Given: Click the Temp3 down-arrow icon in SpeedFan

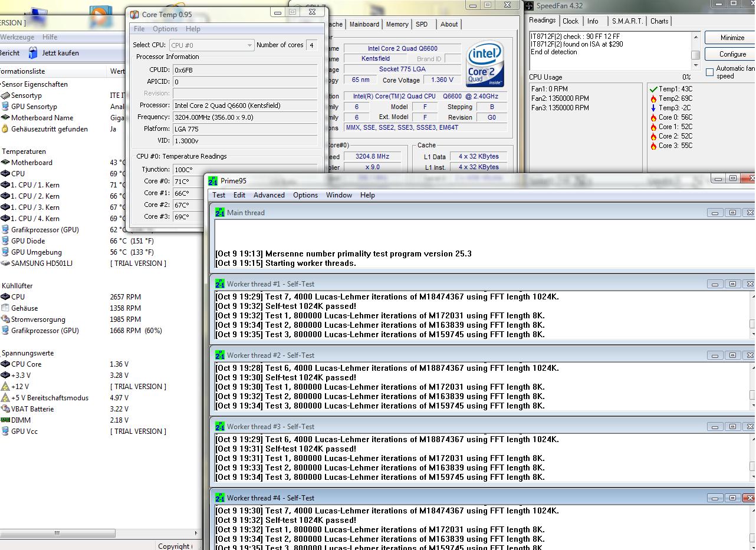Looking at the screenshot, I should pos(653,108).
